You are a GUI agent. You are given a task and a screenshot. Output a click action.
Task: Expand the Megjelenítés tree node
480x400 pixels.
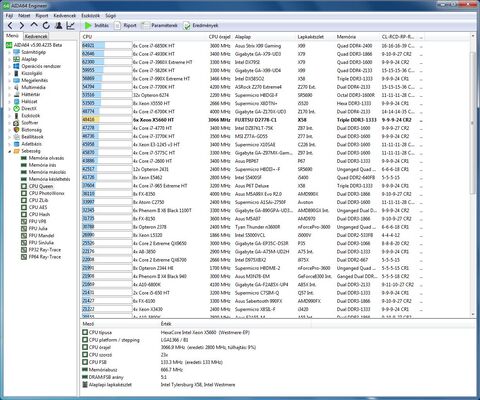[x=9, y=81]
